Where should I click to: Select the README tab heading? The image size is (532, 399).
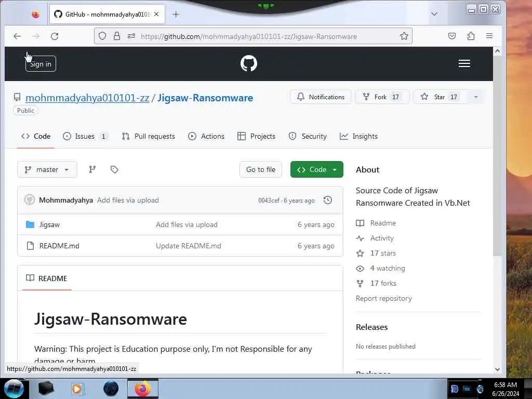(x=47, y=278)
